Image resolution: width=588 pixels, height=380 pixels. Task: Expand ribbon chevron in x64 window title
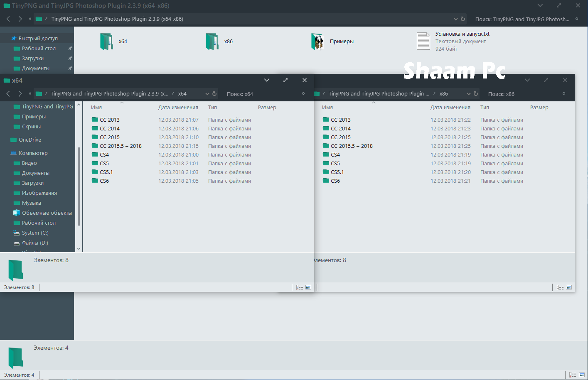point(267,80)
